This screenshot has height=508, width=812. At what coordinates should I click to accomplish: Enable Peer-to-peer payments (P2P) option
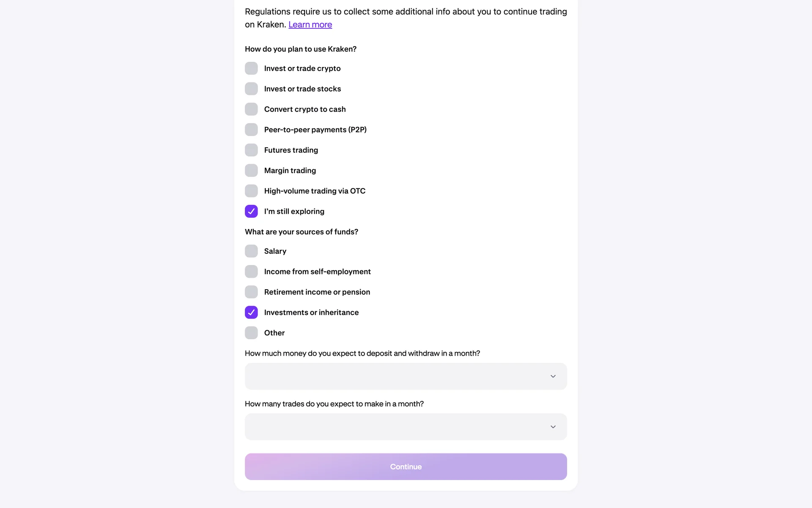251,130
